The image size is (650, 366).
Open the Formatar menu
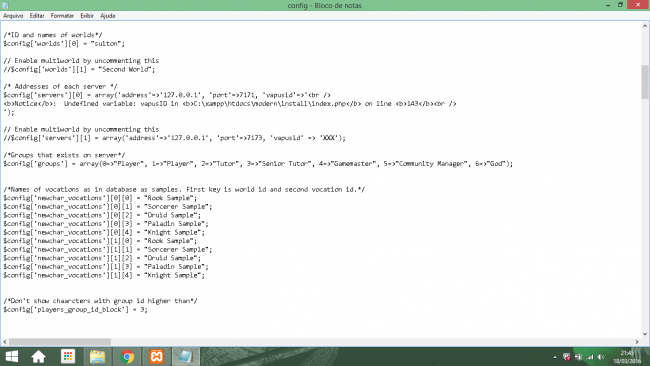coord(62,16)
